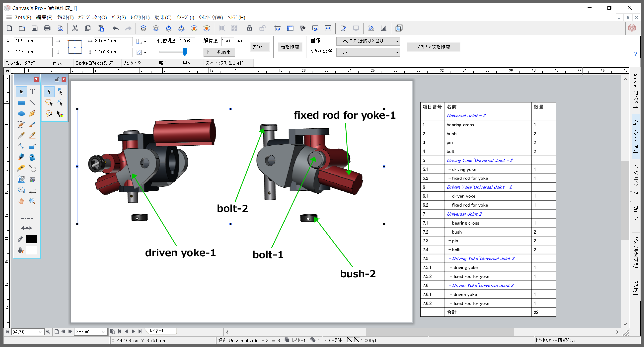Bring selection to front

coord(143,28)
